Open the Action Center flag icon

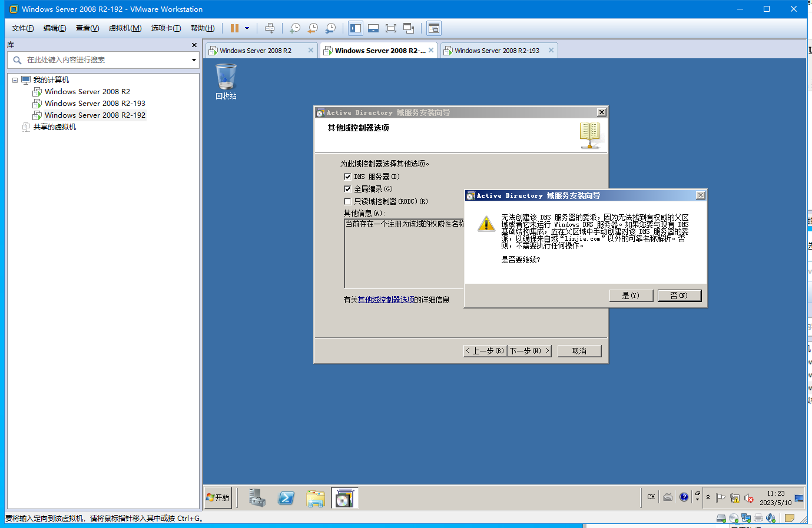click(720, 498)
